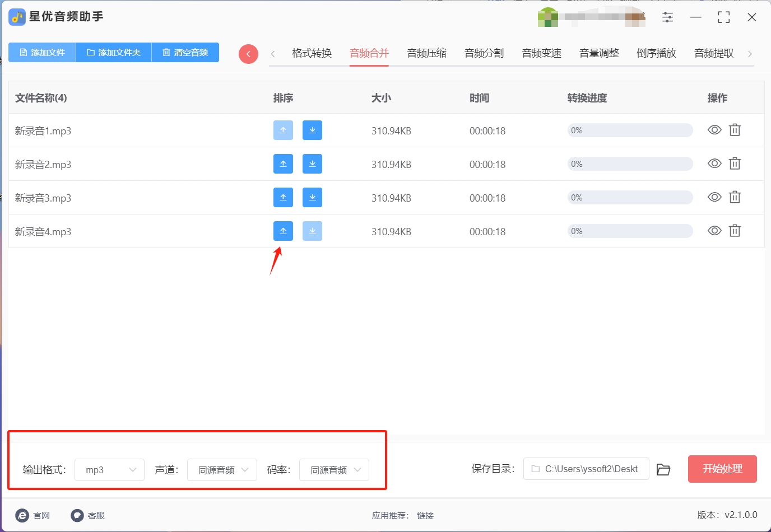Viewport: 771px width, 532px height.
Task: Open the 声道 dropdown
Action: coord(222,470)
